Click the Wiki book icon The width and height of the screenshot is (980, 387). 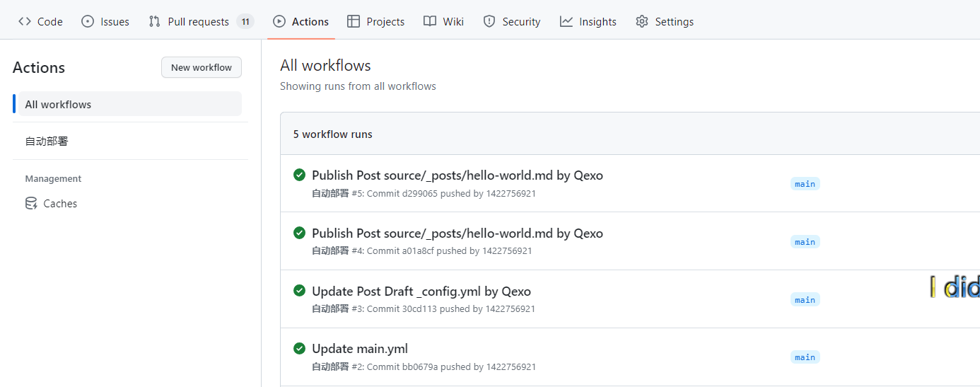coord(430,21)
